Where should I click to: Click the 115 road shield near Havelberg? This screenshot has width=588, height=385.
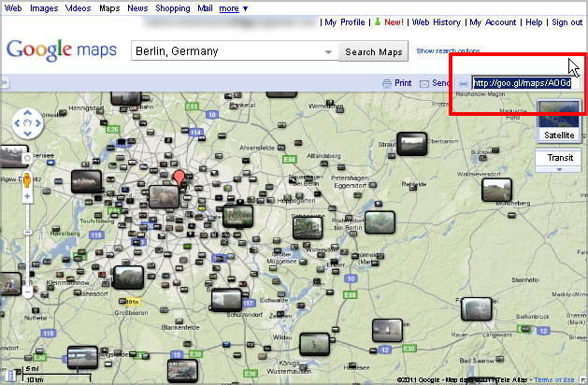96,235
